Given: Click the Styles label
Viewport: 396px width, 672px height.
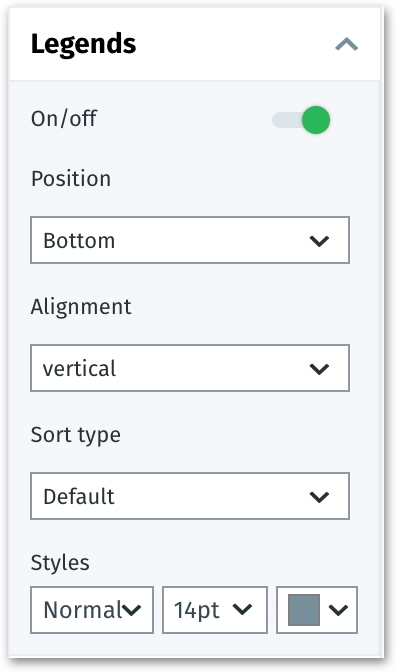Looking at the screenshot, I should (60, 563).
